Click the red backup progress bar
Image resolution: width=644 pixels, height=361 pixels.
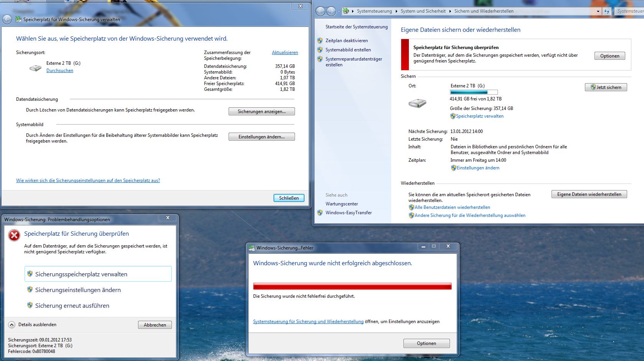[352, 286]
